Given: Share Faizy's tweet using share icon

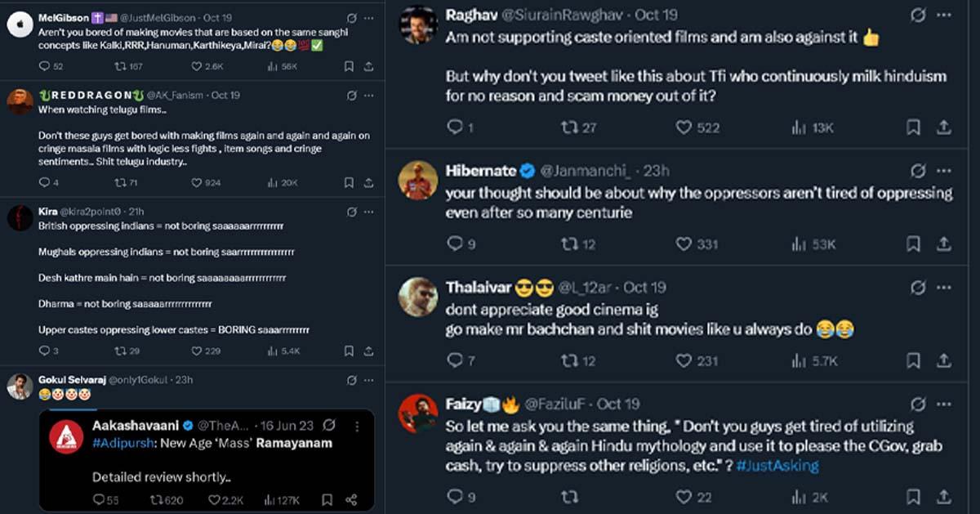Looking at the screenshot, I should click(943, 496).
